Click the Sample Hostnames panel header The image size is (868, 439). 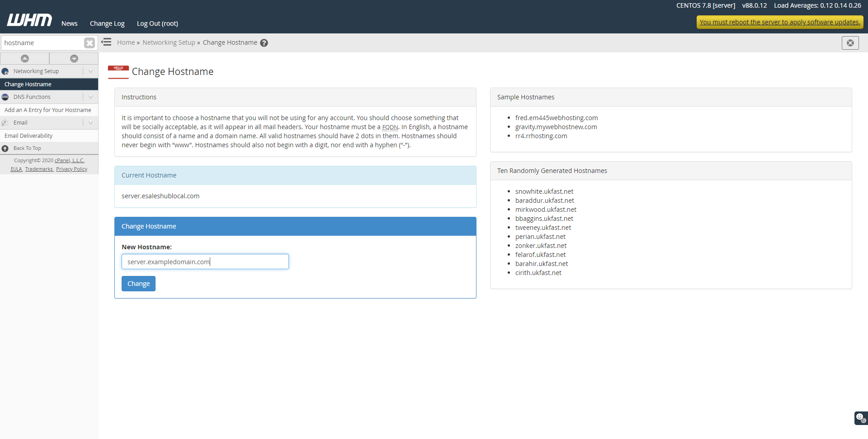(x=671, y=97)
